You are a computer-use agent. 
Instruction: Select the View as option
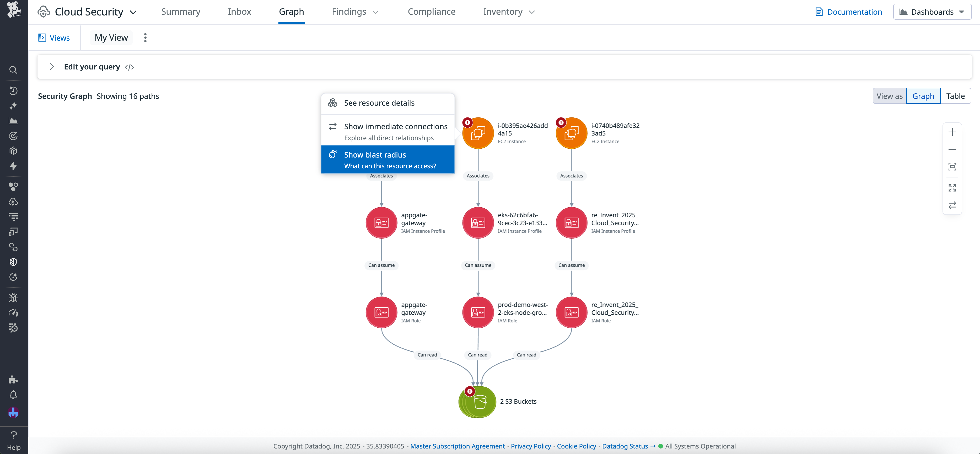[890, 96]
